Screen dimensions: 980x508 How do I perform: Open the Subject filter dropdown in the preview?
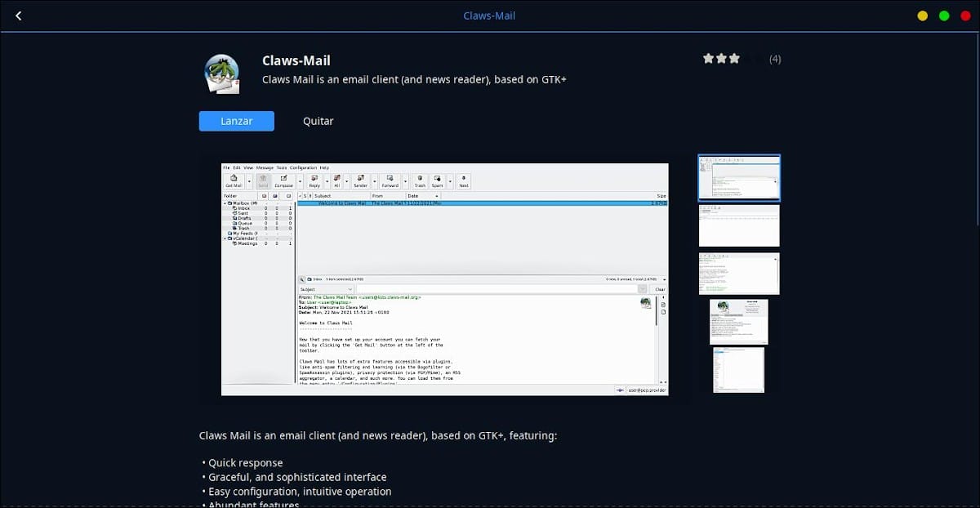coord(326,289)
